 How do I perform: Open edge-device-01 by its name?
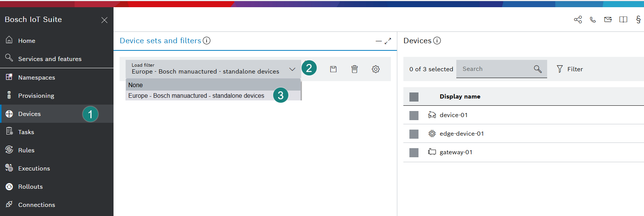[x=462, y=133]
